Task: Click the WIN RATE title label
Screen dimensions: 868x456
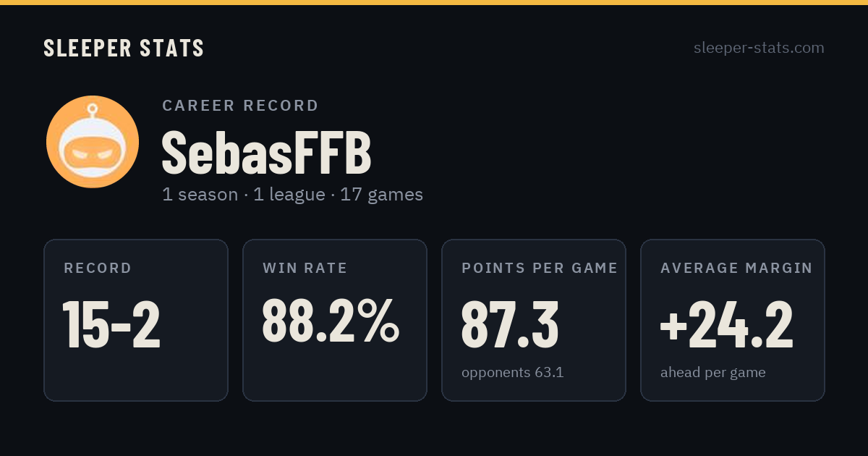Action: click(x=305, y=269)
